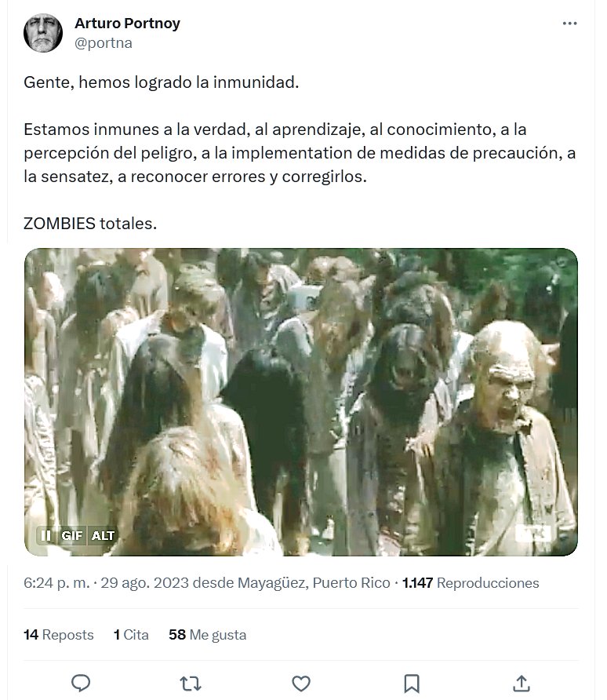Bookmark this tweet

tap(411, 684)
